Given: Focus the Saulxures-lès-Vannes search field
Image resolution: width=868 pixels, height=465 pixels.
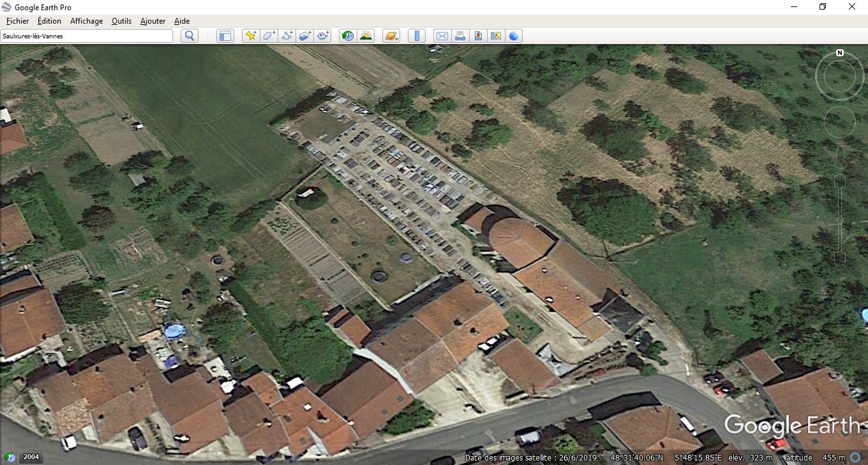Looking at the screenshot, I should click(87, 36).
